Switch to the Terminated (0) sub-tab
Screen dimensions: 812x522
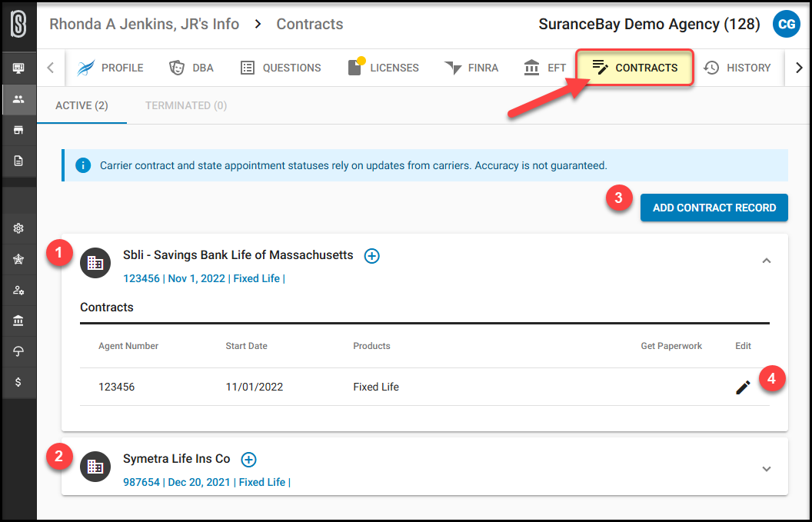pos(186,105)
